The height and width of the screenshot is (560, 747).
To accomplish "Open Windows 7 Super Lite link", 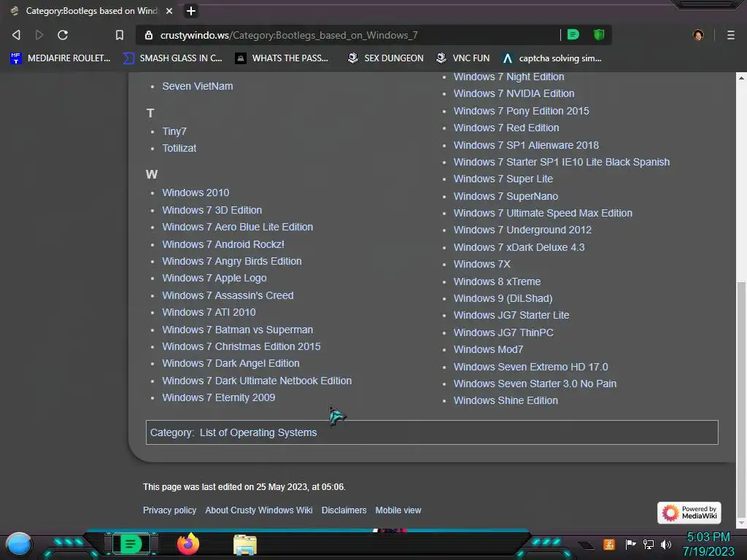I will [503, 179].
